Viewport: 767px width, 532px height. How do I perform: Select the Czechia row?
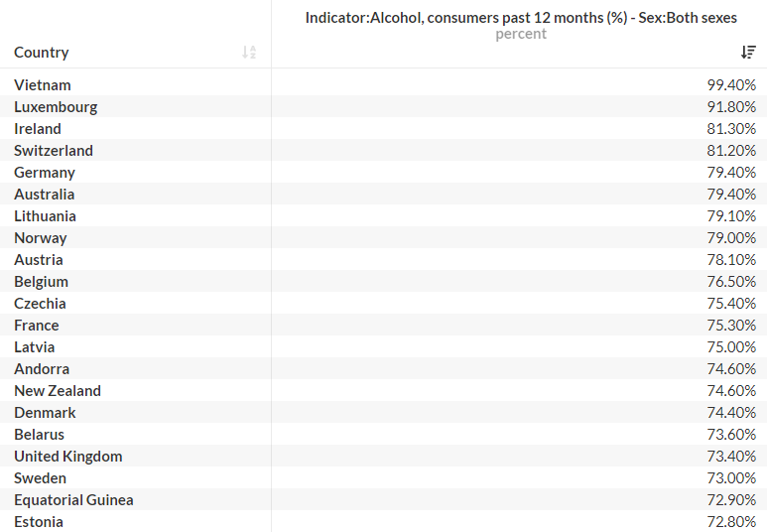(383, 304)
